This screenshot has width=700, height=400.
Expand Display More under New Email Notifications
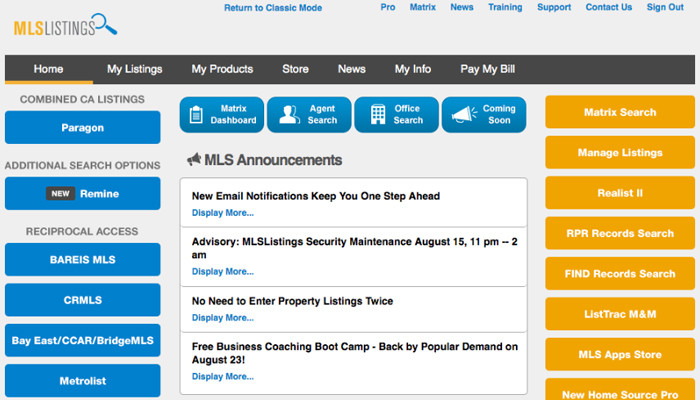223,213
